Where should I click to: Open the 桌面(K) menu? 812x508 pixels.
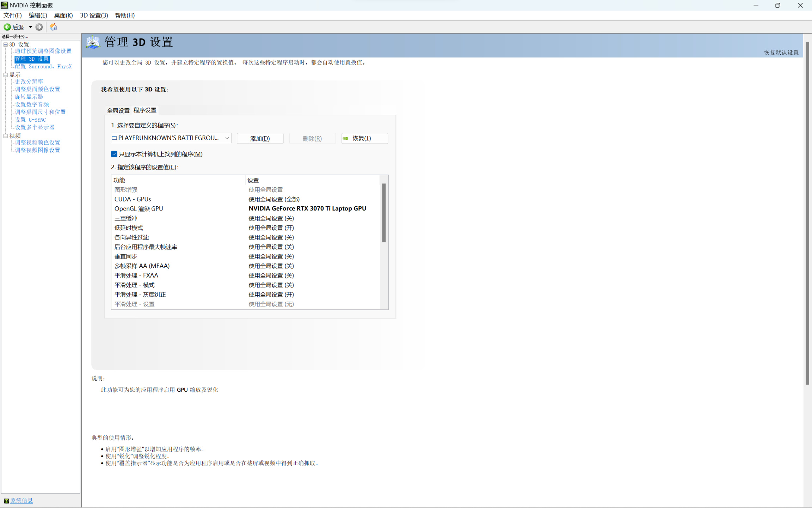click(63, 15)
